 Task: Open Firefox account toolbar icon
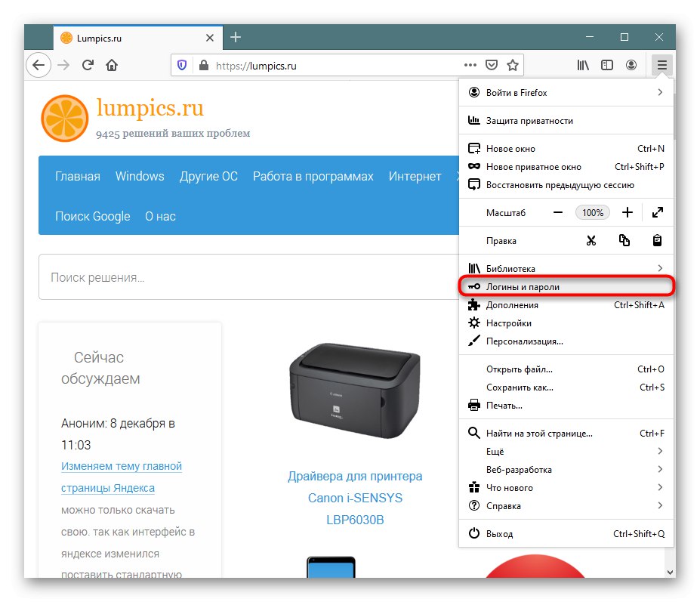(631, 65)
